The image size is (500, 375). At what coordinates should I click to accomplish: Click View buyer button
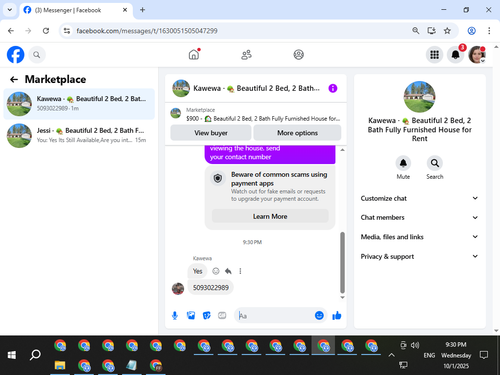[x=211, y=133]
